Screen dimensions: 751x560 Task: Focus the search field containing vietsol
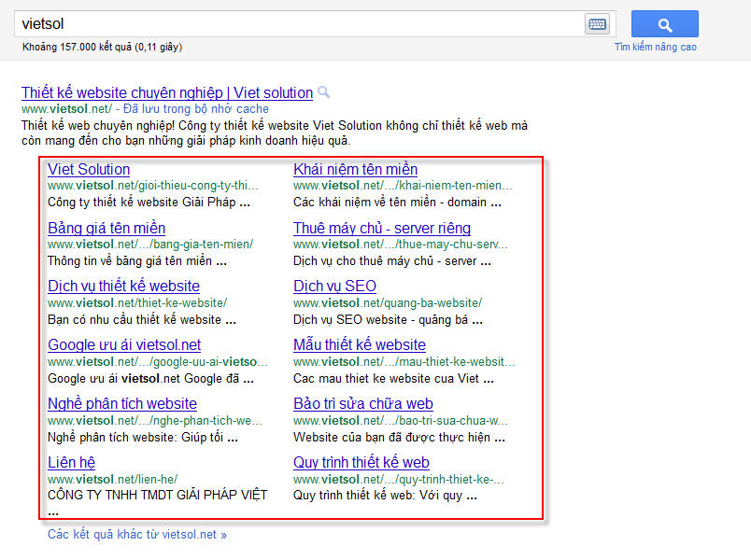coord(299,24)
